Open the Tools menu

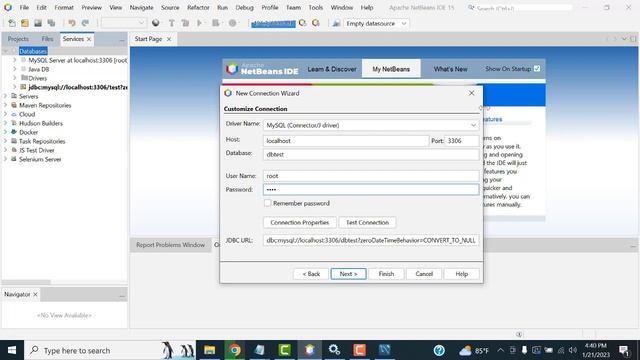click(316, 7)
